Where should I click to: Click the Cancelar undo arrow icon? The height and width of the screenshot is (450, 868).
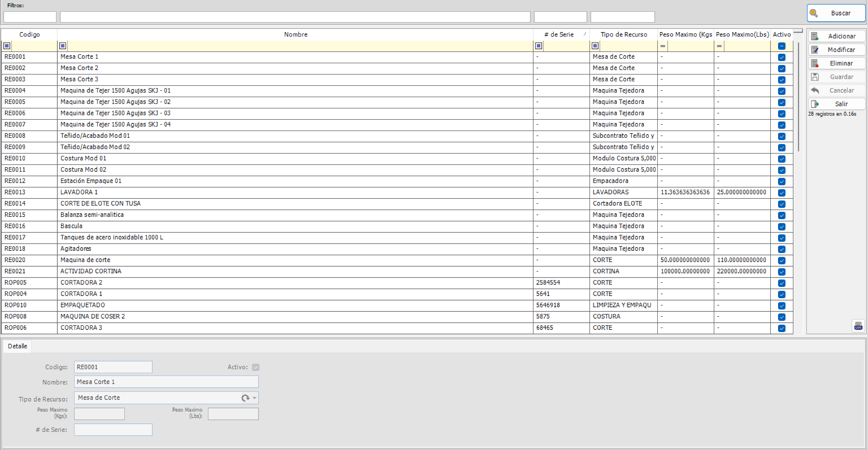click(x=816, y=90)
